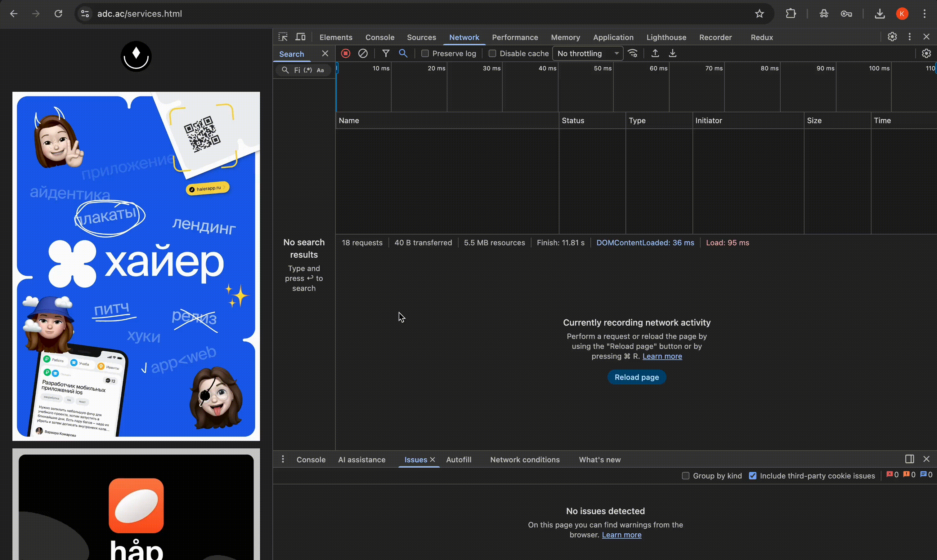Toggle the network filter funnel icon
Image resolution: width=937 pixels, height=560 pixels.
[x=385, y=54]
